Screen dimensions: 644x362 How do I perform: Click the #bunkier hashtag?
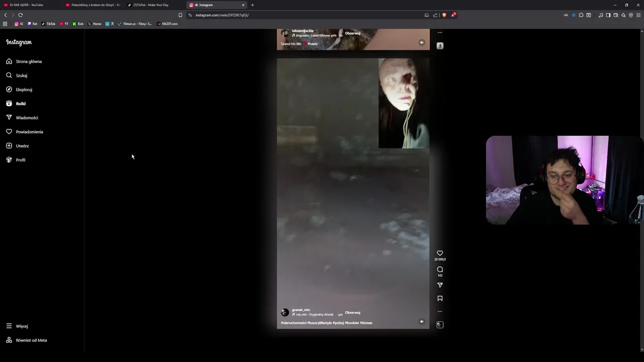352,323
